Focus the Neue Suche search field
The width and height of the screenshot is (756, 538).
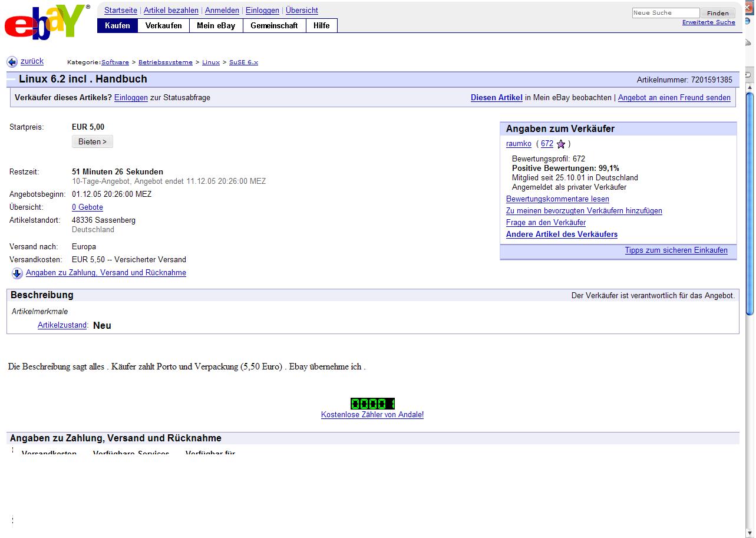tap(666, 13)
